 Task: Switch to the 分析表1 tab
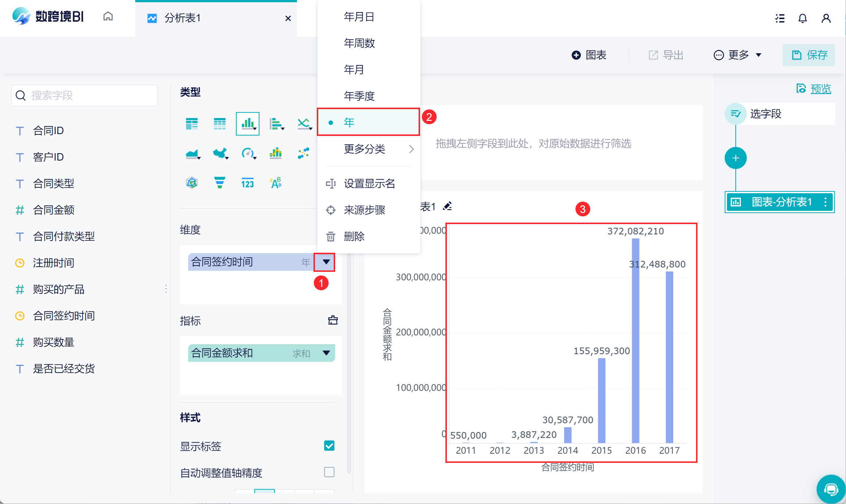tap(216, 18)
